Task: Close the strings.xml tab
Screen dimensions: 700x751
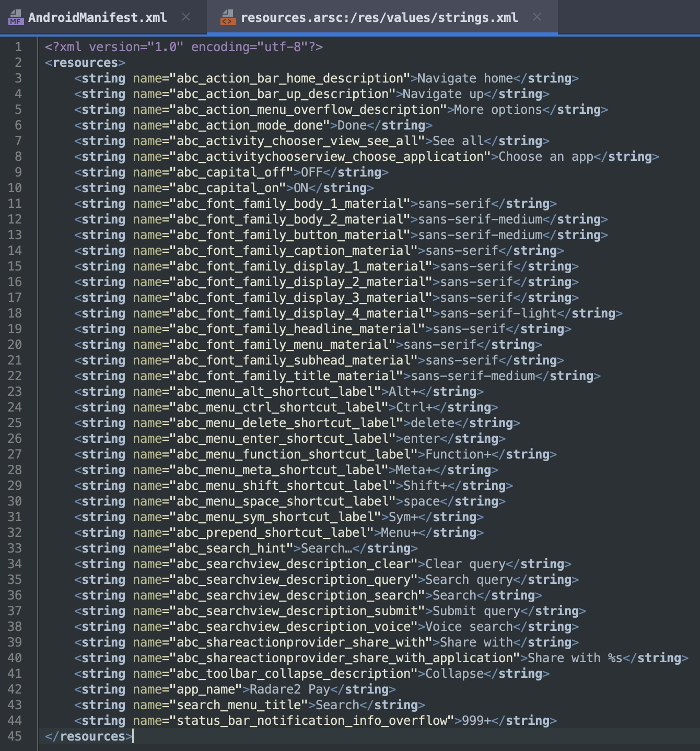Action: tap(537, 17)
